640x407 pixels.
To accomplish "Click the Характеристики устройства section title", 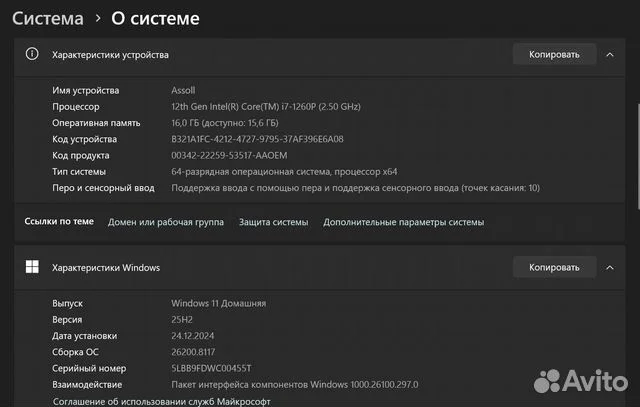I will 110,55.
